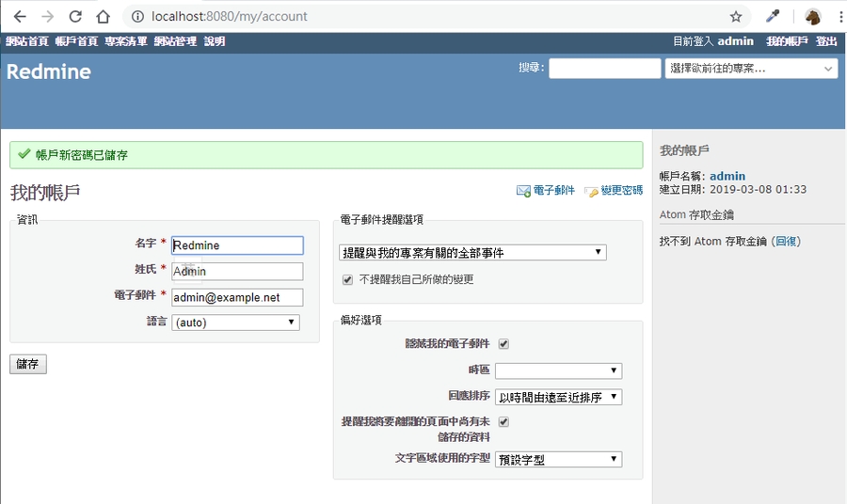Click the profile avatar icon
This screenshot has width=847, height=504.
click(812, 16)
